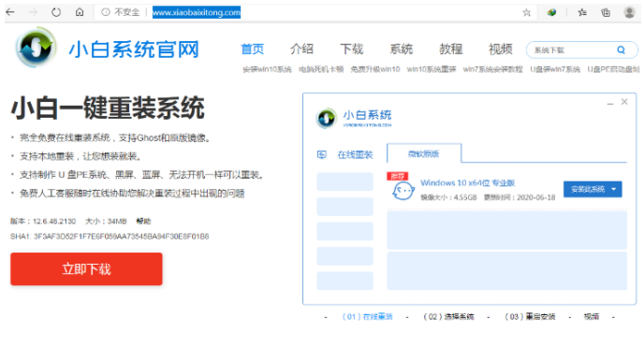This screenshot has height=347, width=644.
Task: Click the red 立即下载 button
Action: pos(86,269)
